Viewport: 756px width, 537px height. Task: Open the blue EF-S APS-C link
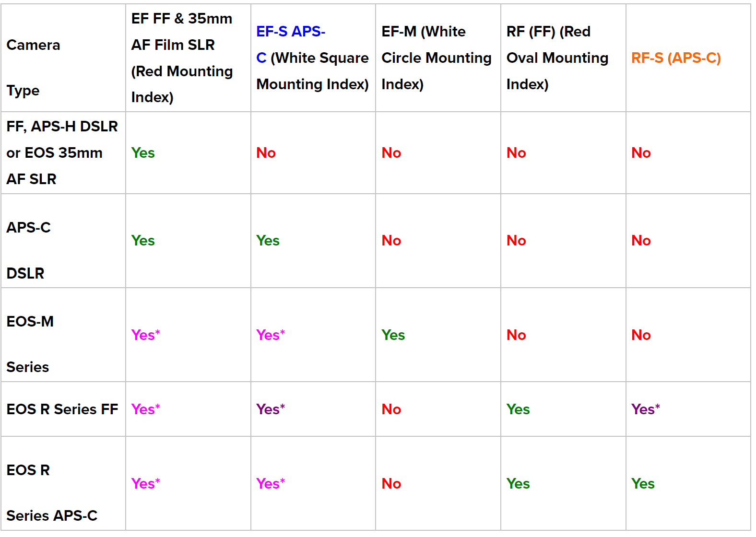[290, 32]
